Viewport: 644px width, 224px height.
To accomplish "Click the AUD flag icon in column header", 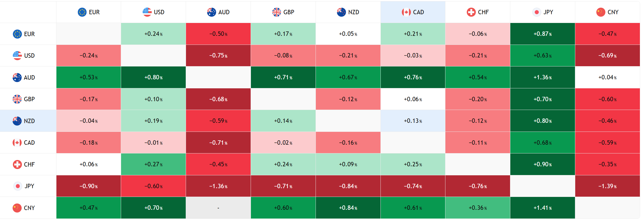I will (x=211, y=12).
